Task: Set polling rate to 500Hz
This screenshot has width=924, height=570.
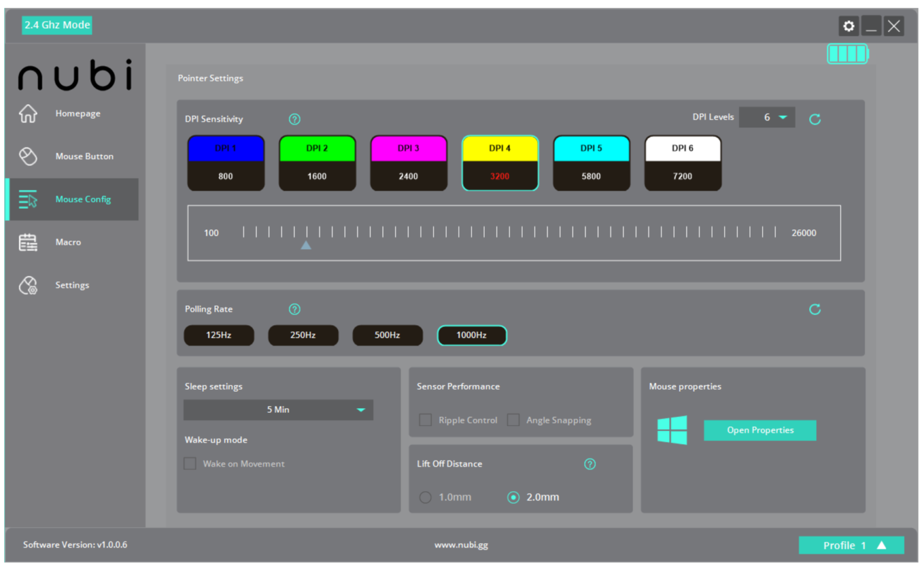Action: pyautogui.click(x=387, y=335)
